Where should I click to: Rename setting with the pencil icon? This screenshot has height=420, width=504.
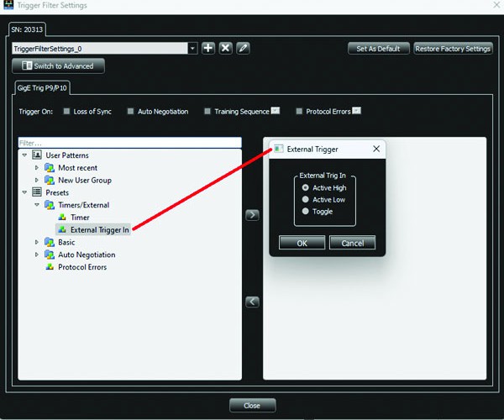pos(243,49)
